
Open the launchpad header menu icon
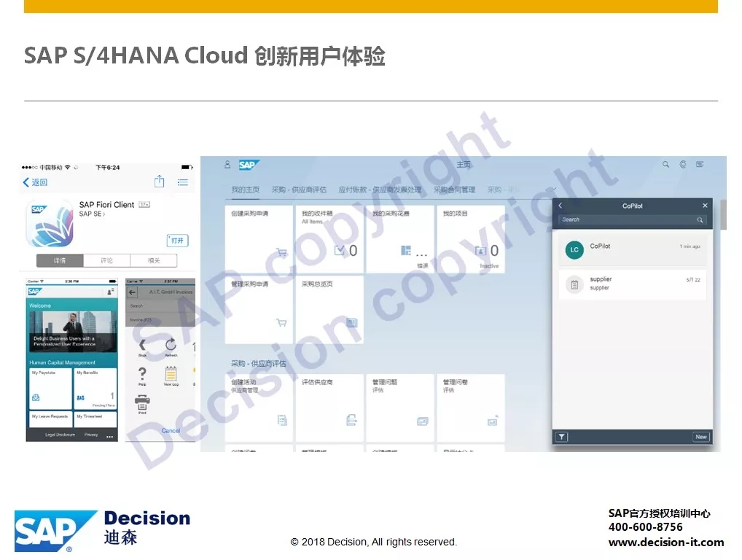(x=700, y=164)
